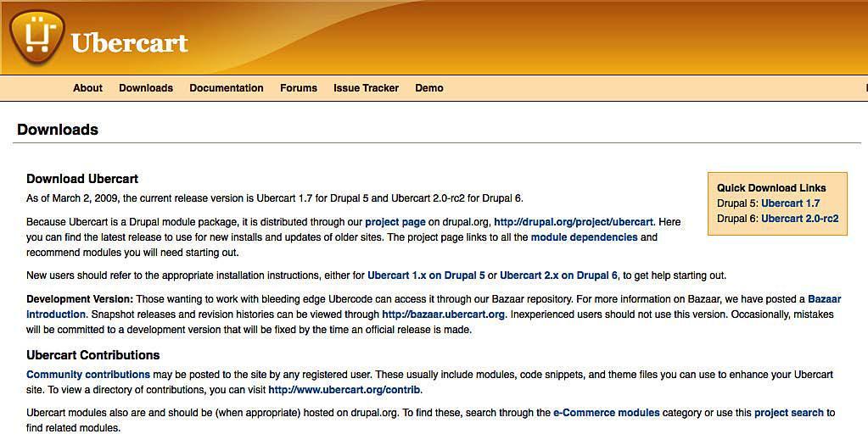Open the Demo nav item
This screenshot has width=868, height=445.
click(x=429, y=88)
